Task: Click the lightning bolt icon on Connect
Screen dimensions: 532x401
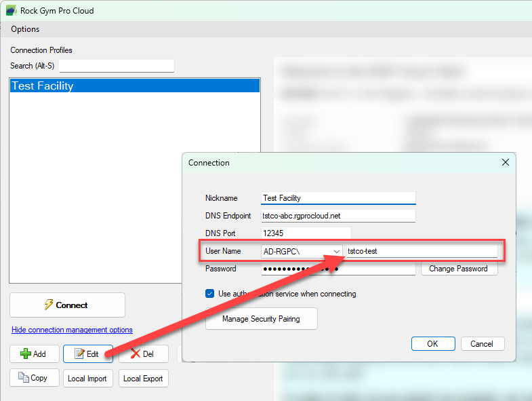Action: (49, 305)
